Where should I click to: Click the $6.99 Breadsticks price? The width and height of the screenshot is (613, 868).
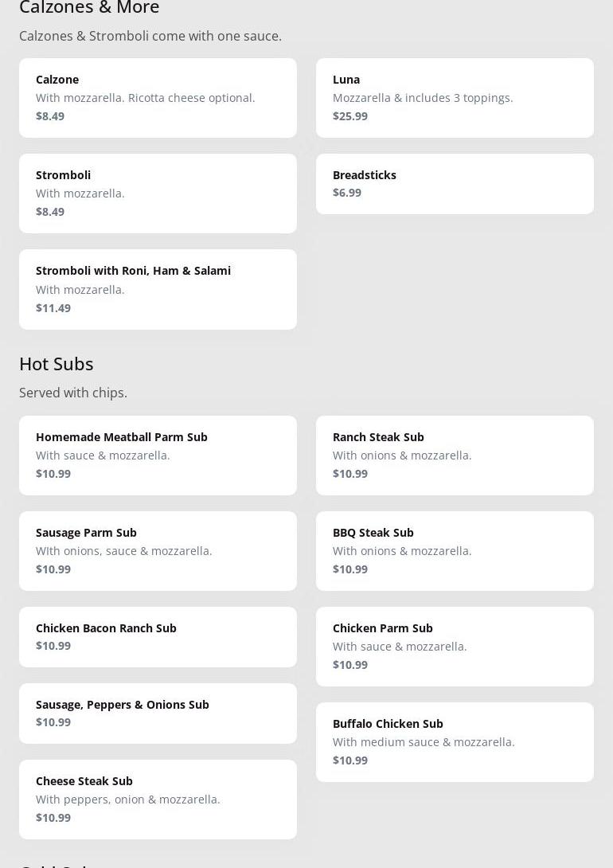click(x=347, y=193)
